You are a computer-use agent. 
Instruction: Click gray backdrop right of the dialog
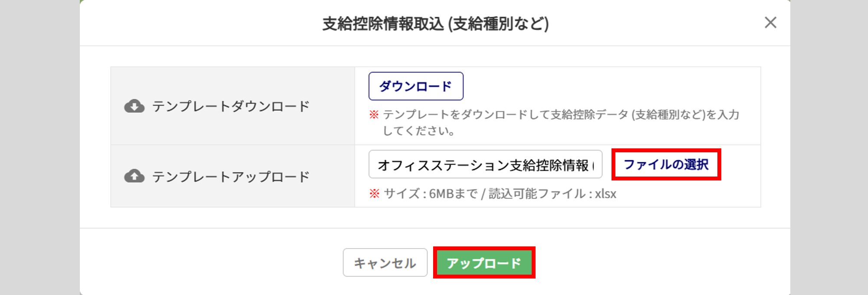829,147
